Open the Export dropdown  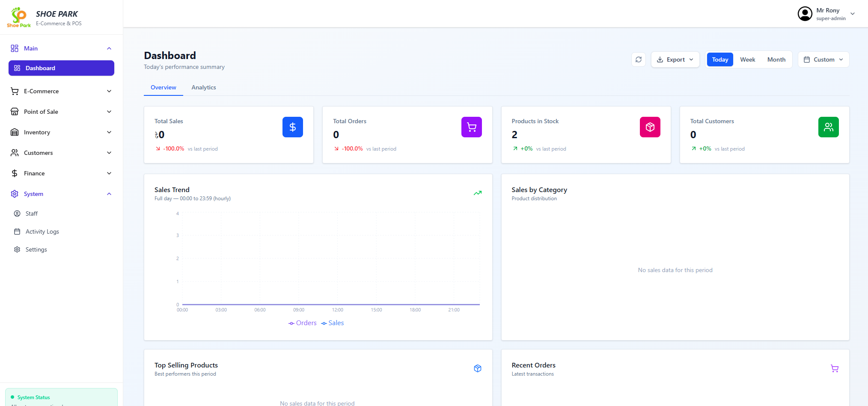[x=675, y=59]
